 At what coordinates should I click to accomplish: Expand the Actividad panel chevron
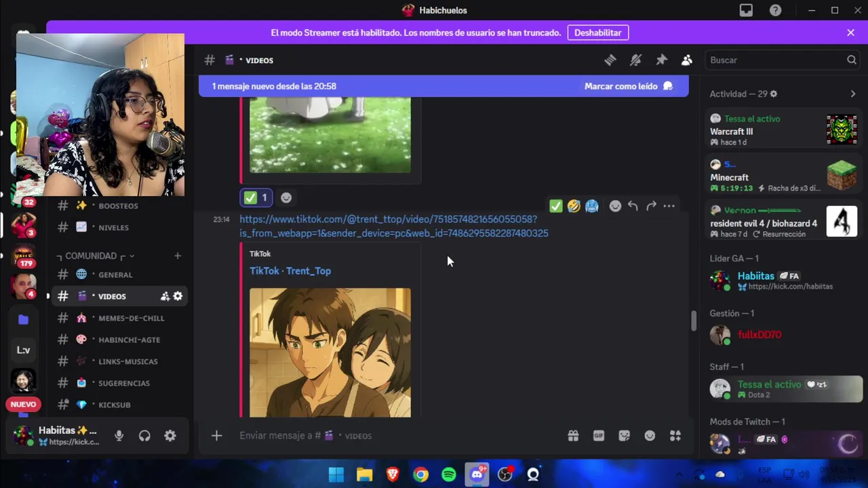pyautogui.click(x=852, y=94)
